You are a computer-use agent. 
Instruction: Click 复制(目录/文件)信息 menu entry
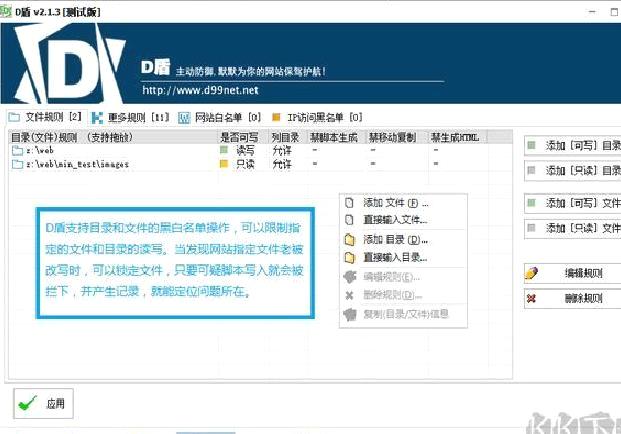point(403,314)
